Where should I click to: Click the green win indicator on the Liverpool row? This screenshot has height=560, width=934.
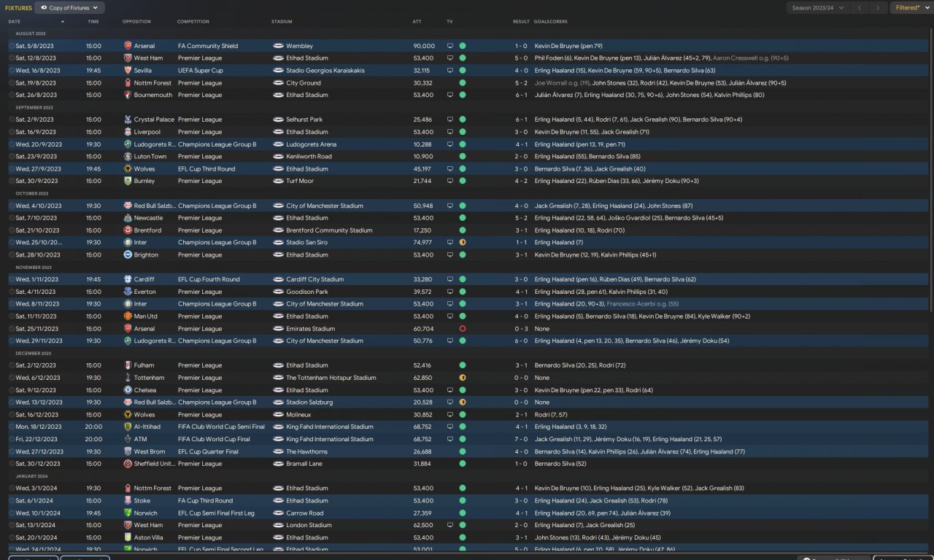click(463, 132)
